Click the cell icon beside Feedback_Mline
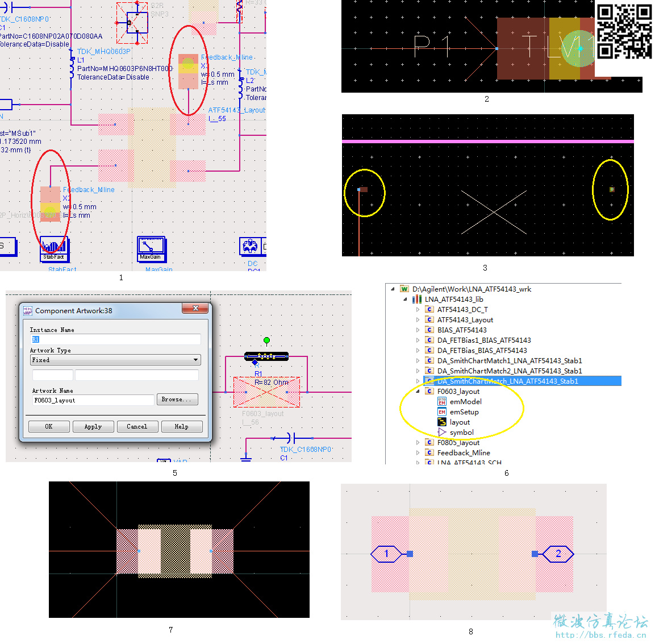 tap(429, 452)
